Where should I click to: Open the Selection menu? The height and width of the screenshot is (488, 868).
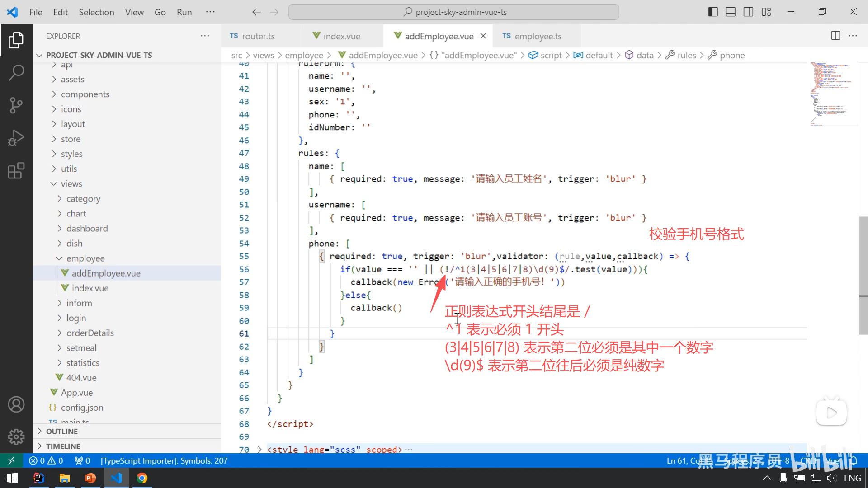point(96,12)
